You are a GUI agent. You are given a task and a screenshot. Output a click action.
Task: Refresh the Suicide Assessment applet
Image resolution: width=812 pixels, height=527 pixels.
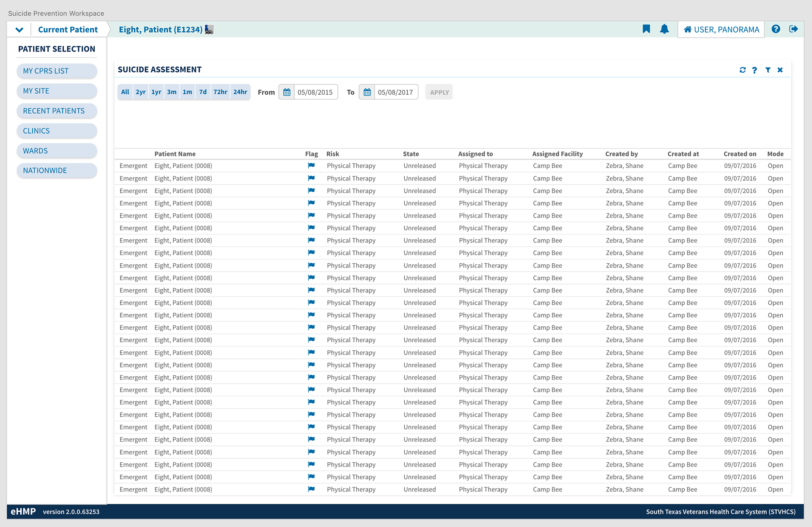(x=743, y=70)
